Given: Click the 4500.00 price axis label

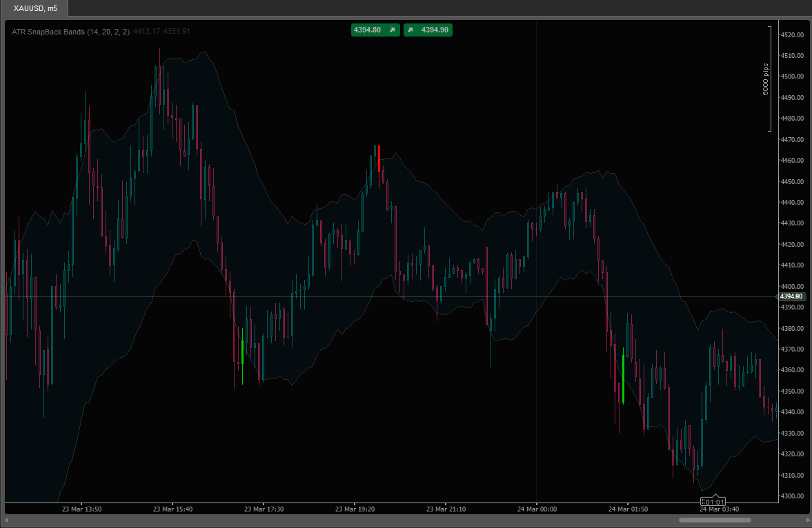Looking at the screenshot, I should coord(792,77).
